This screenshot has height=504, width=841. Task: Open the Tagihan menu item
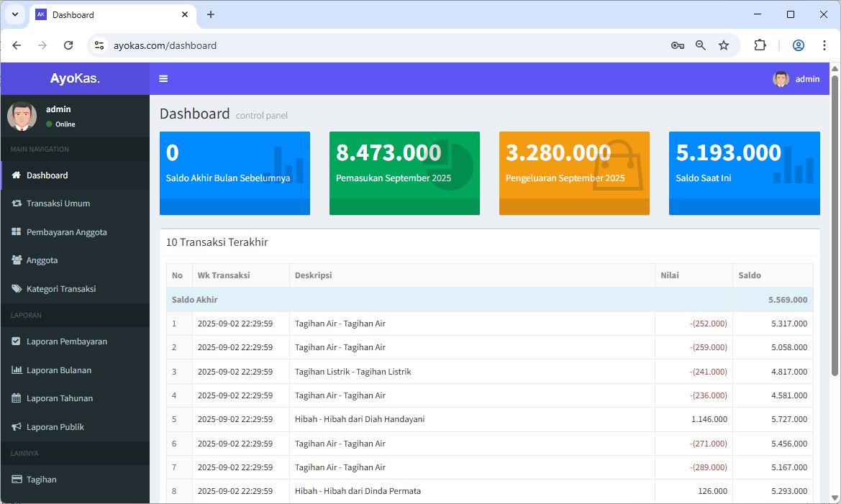[x=42, y=480]
